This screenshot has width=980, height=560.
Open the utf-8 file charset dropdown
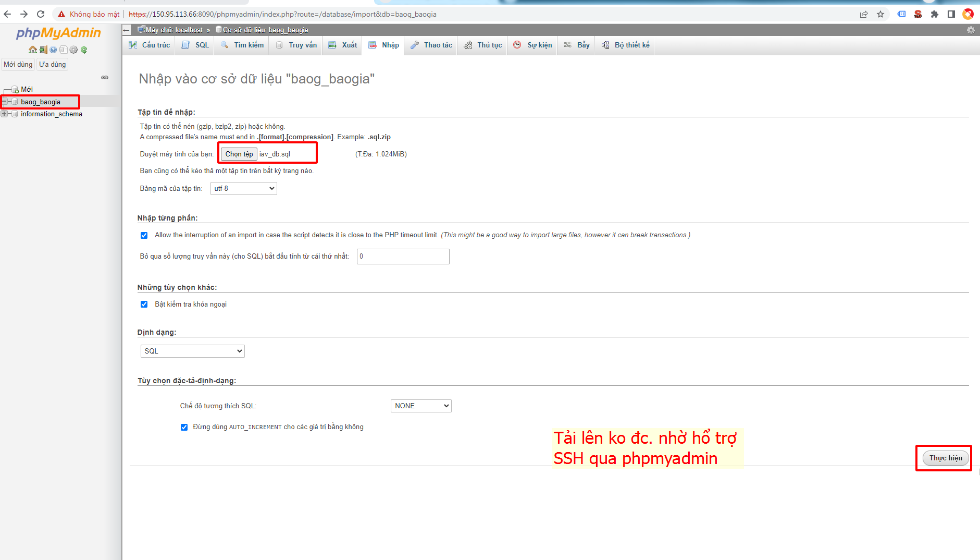click(x=243, y=189)
